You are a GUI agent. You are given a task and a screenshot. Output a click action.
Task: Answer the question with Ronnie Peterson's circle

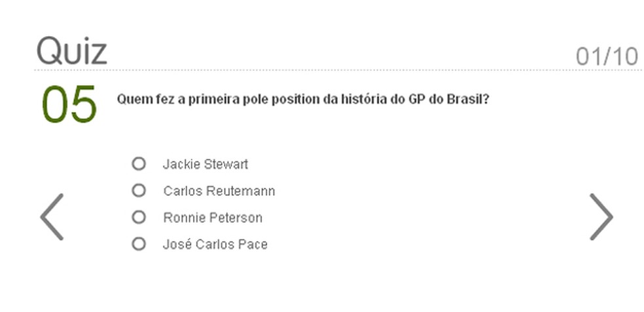click(x=139, y=217)
